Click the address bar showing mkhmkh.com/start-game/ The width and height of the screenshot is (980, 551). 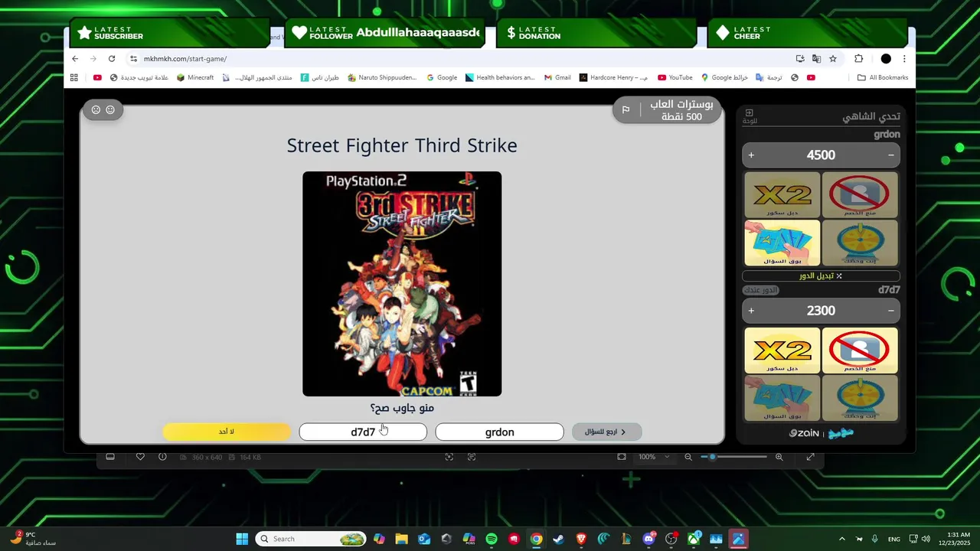click(459, 59)
